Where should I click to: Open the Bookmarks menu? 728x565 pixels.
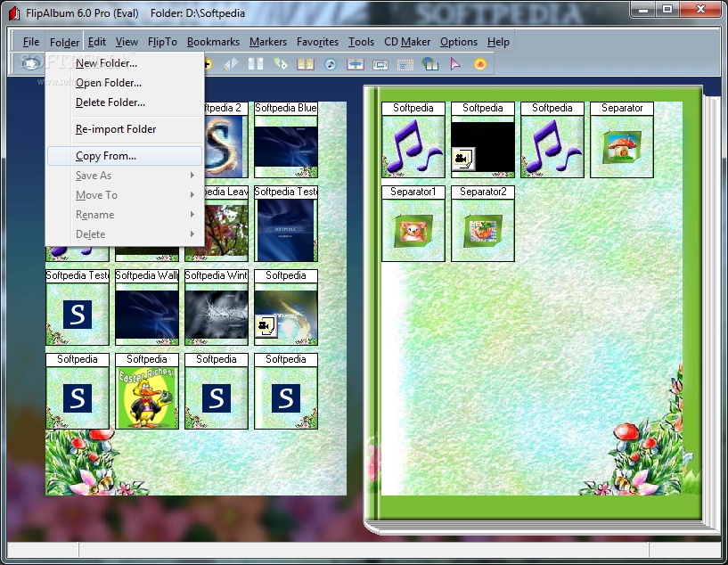[213, 42]
